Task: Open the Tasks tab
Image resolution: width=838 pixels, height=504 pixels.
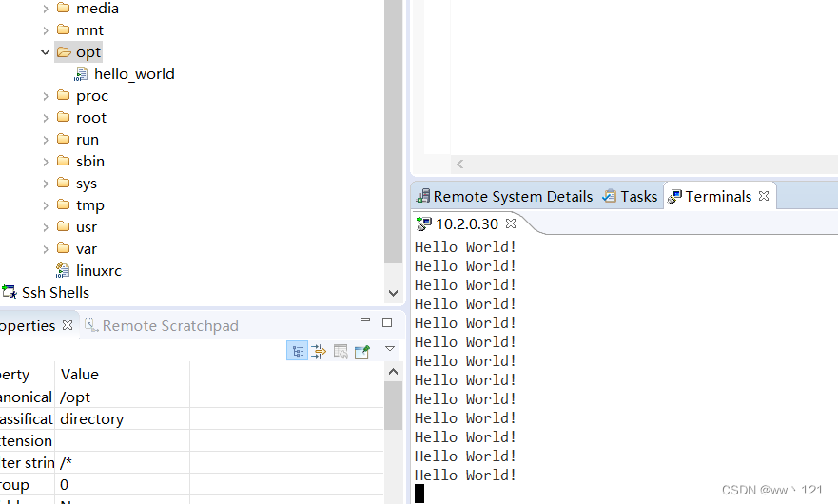Action: click(x=638, y=197)
